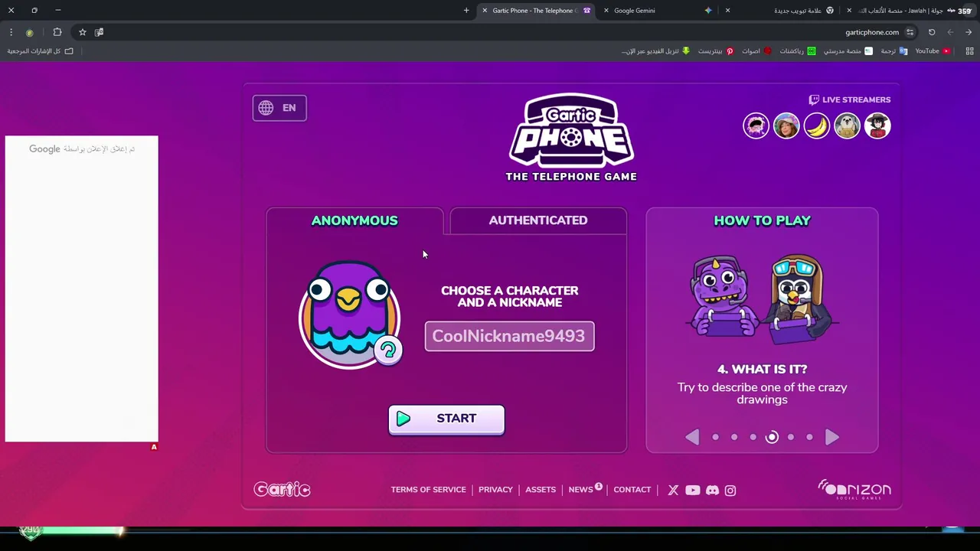Open the رياكشنات bookmark
980x551 pixels.
pos(798,51)
